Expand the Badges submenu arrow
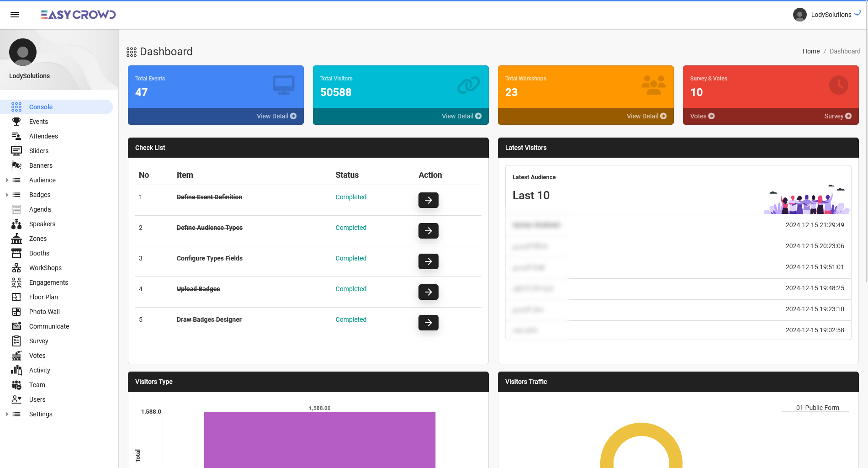868x468 pixels. click(x=7, y=195)
